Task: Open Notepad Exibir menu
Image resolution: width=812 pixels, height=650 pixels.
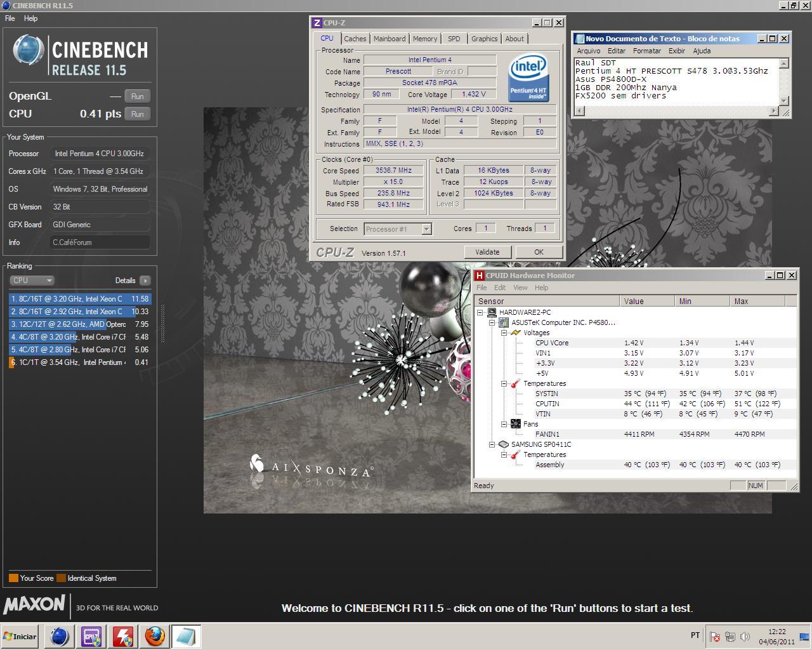Action: click(x=677, y=51)
